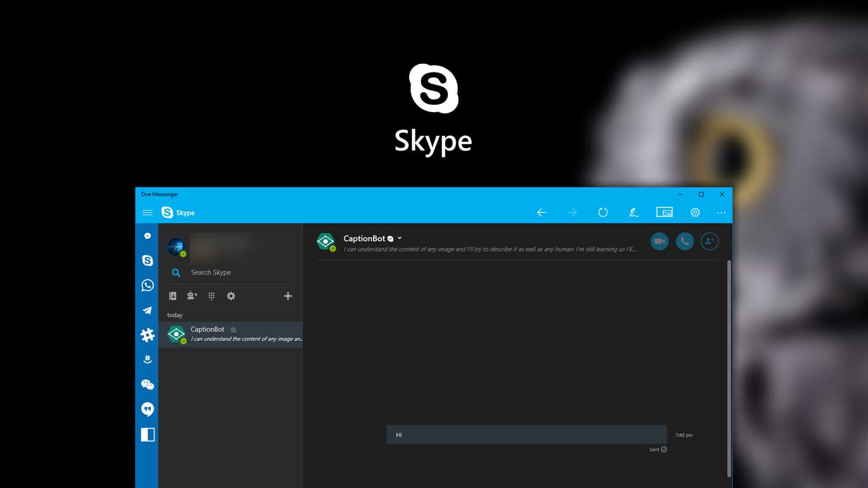Click the "today" section label

175,315
